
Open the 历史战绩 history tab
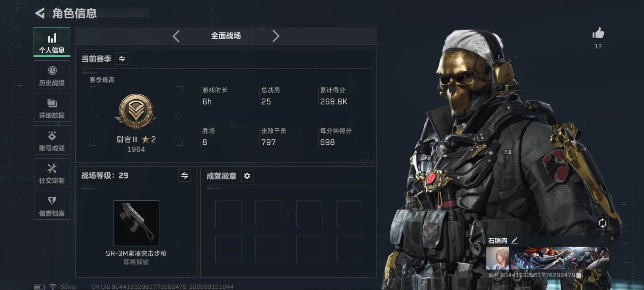pyautogui.click(x=52, y=75)
